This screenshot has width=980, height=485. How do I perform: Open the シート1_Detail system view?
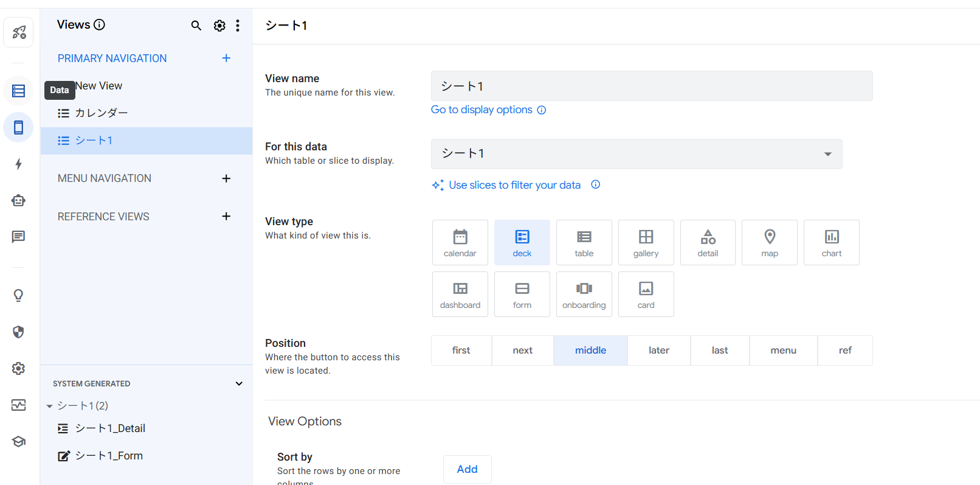110,428
